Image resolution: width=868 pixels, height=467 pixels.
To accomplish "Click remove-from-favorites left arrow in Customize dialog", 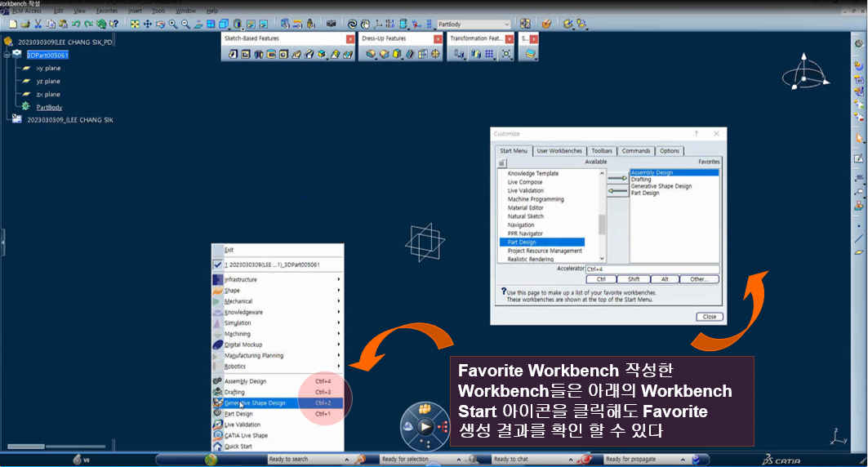I will [617, 191].
